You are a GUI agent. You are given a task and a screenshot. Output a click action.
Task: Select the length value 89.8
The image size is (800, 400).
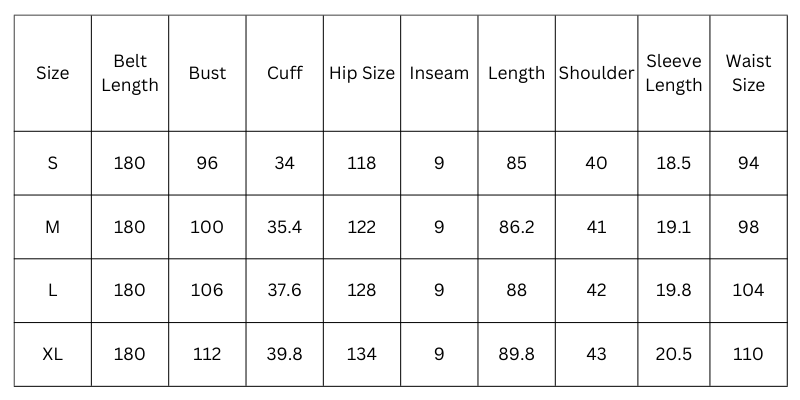(516, 354)
